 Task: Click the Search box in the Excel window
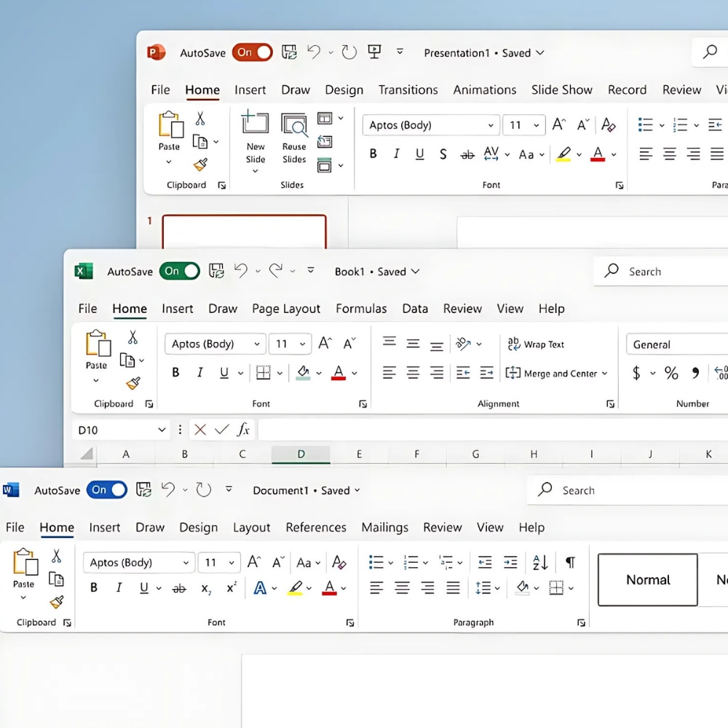click(660, 272)
